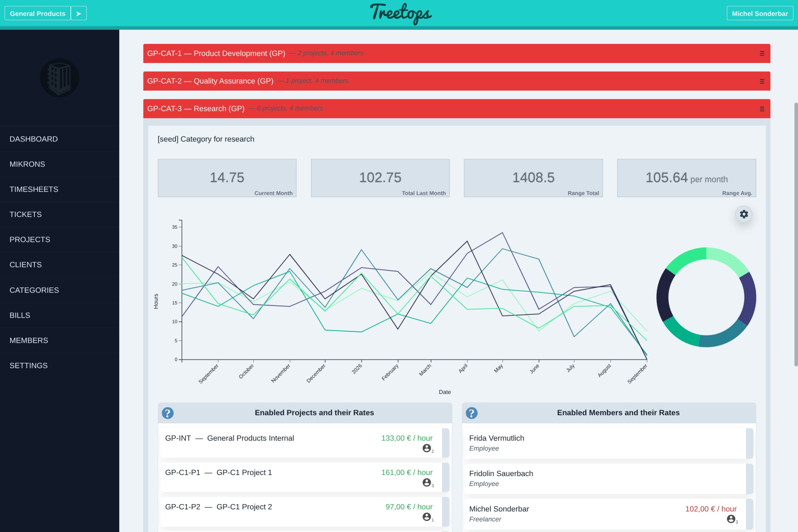Click the page vertical scrollbar

tap(796, 234)
